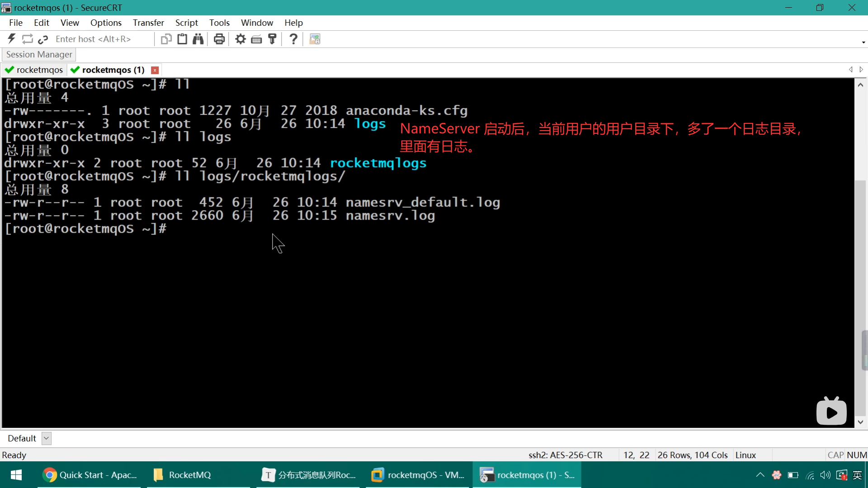Viewport: 868px width, 488px height.
Task: Click the Paste clipboard icon
Action: pos(182,39)
